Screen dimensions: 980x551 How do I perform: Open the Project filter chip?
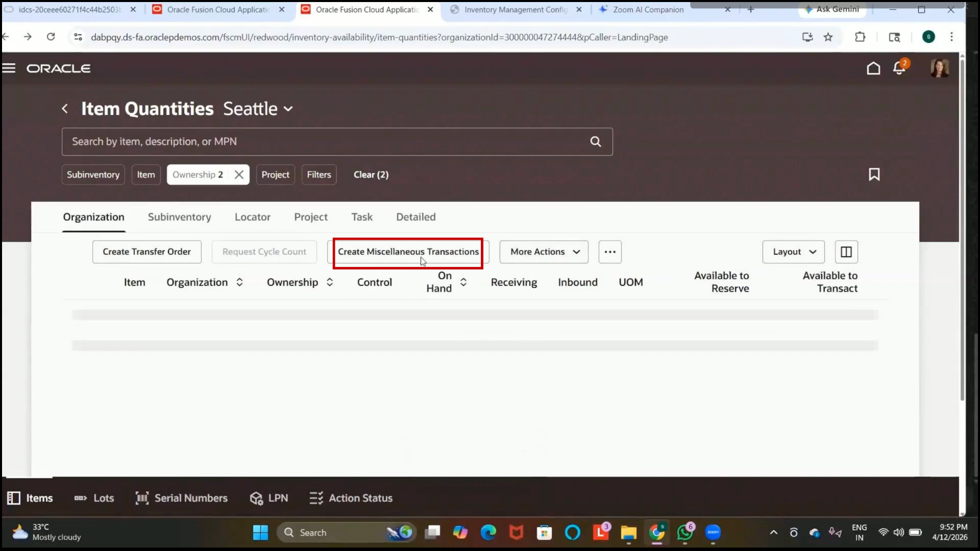point(276,174)
